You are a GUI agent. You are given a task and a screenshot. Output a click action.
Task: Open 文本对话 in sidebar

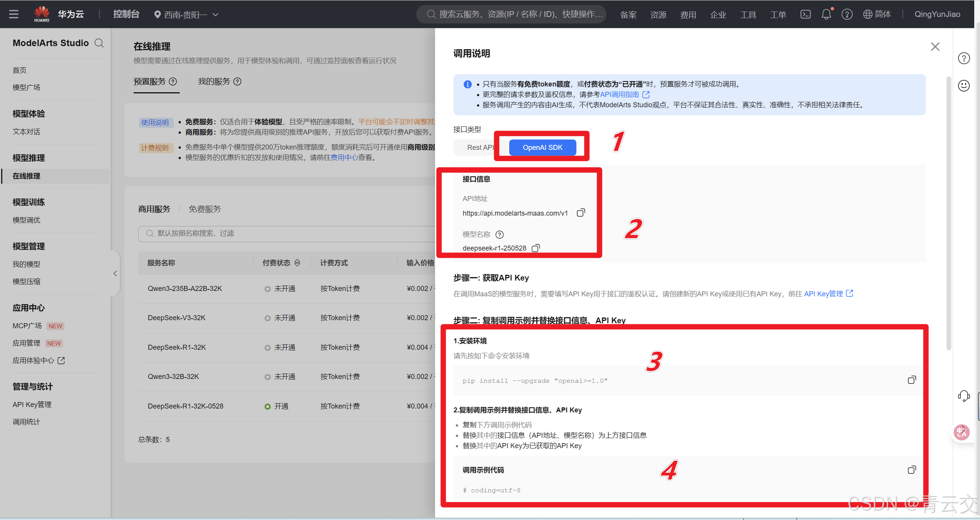click(x=26, y=131)
